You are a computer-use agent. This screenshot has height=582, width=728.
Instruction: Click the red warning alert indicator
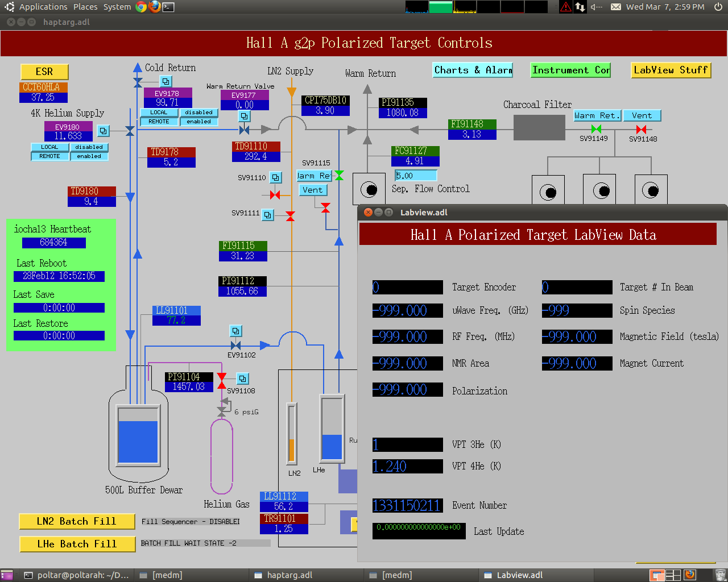[566, 7]
